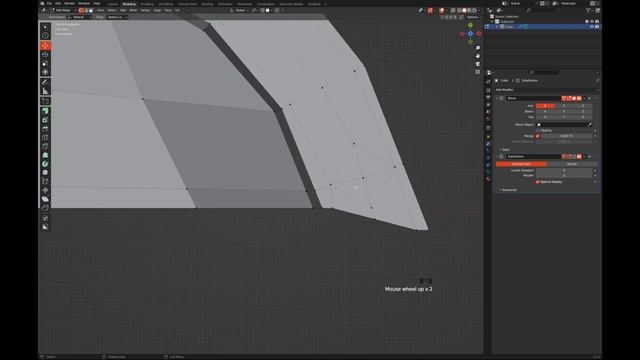Switch perspective/orthographic grid gizmo icon

(x=478, y=72)
